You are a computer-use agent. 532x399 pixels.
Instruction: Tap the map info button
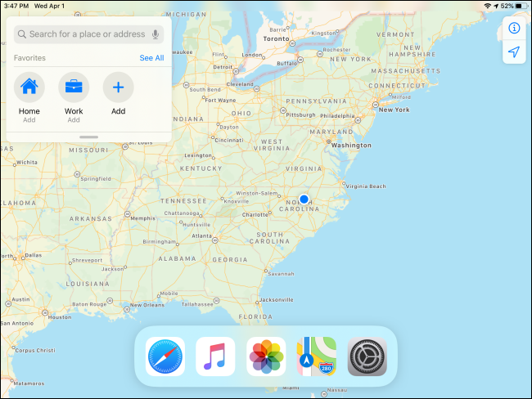tap(514, 28)
